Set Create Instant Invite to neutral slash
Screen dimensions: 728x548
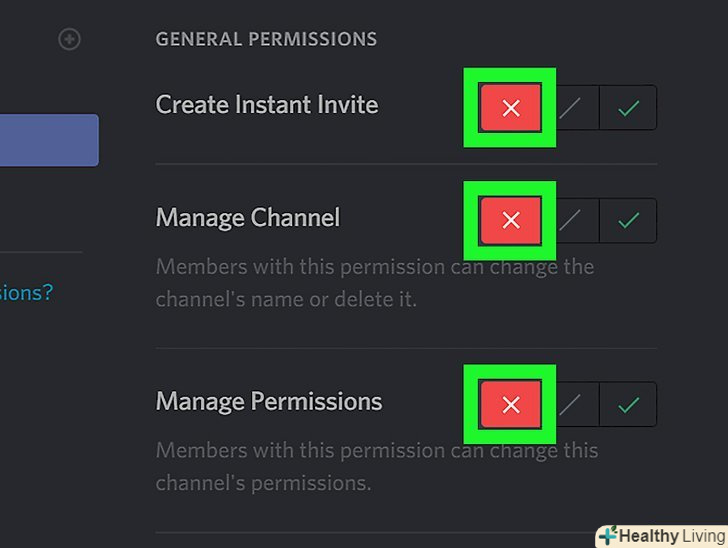click(x=570, y=108)
